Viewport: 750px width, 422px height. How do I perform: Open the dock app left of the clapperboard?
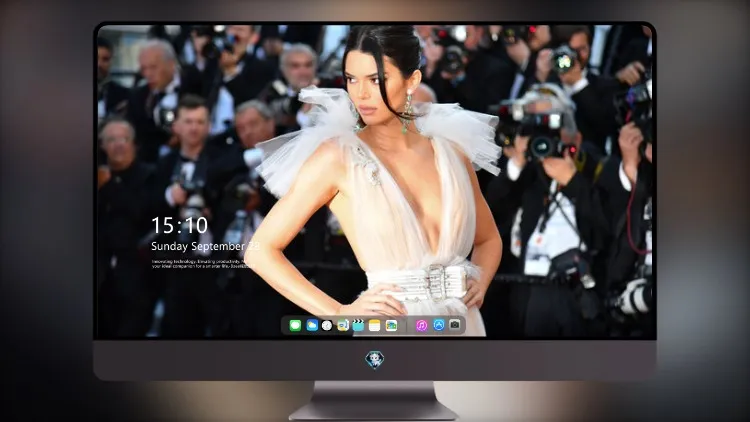pyautogui.click(x=343, y=325)
